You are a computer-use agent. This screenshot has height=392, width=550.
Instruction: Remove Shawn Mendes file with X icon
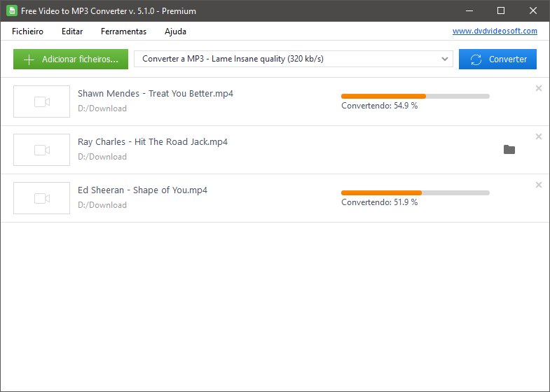pyautogui.click(x=538, y=88)
